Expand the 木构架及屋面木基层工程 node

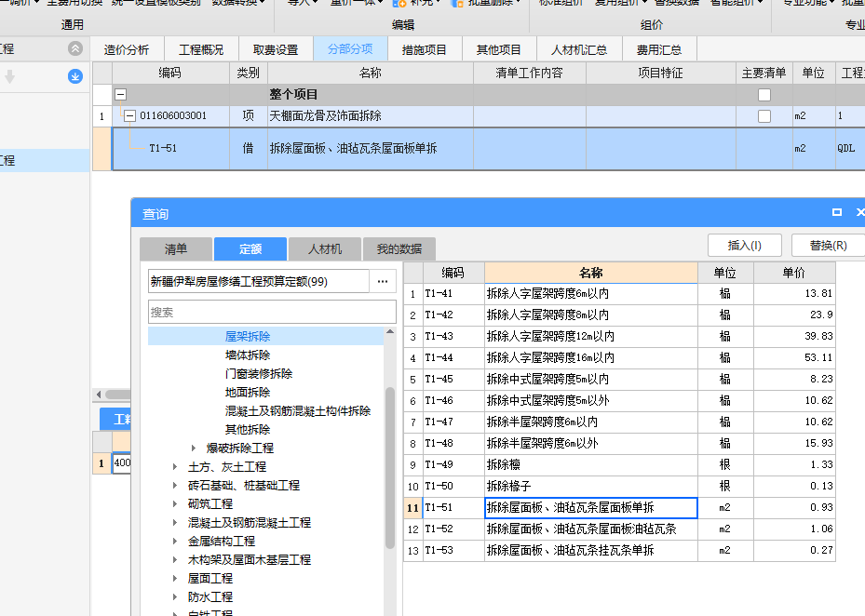[175, 560]
